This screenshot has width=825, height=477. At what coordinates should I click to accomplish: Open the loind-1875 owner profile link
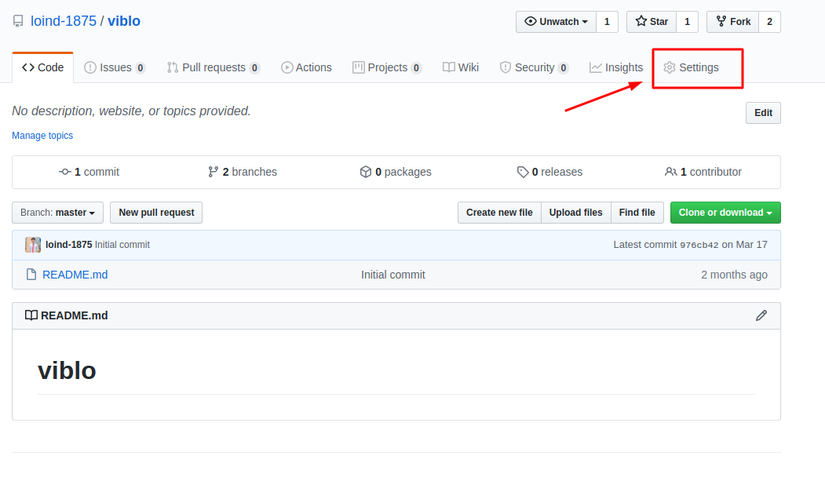tap(63, 21)
